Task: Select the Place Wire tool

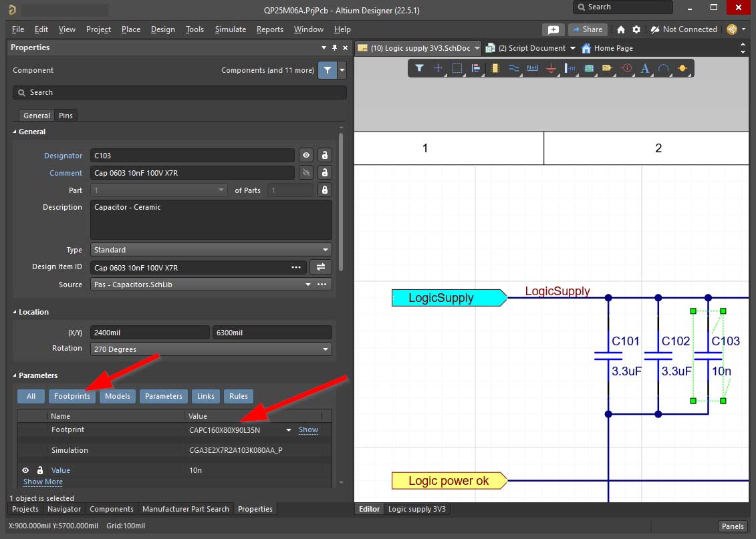Action: tap(514, 68)
